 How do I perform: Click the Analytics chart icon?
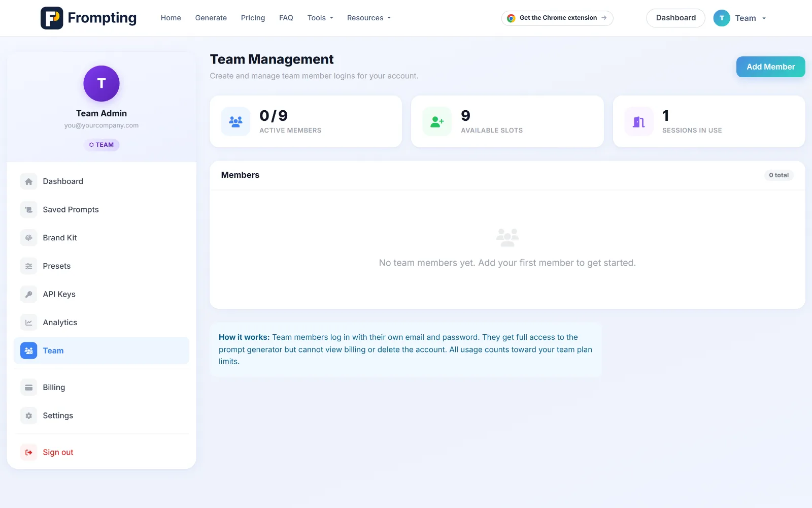pos(29,323)
